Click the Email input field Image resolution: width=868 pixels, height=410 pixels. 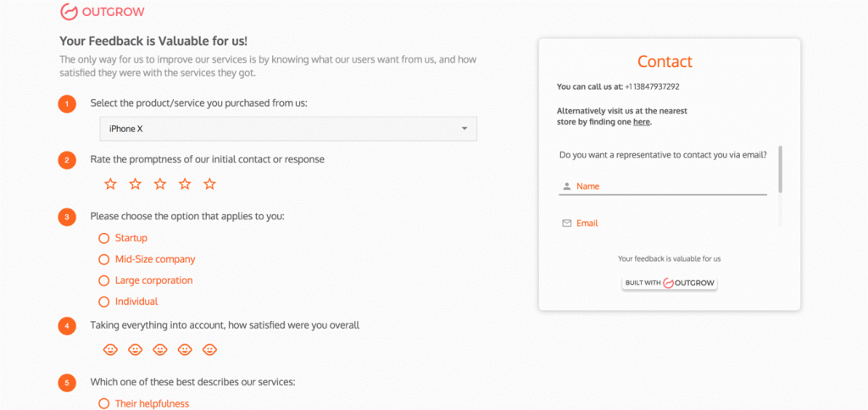coord(665,224)
